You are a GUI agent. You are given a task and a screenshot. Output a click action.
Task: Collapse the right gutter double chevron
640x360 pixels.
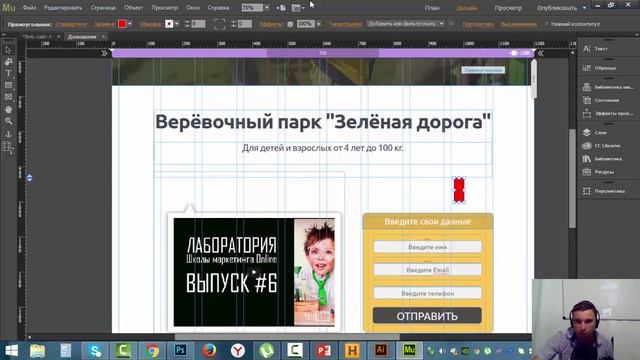click(540, 53)
